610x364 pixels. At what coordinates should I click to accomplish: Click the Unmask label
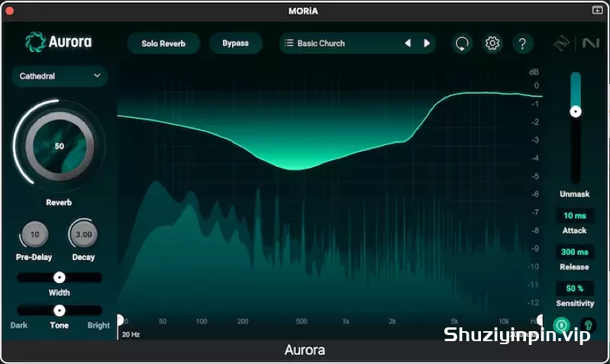575,194
